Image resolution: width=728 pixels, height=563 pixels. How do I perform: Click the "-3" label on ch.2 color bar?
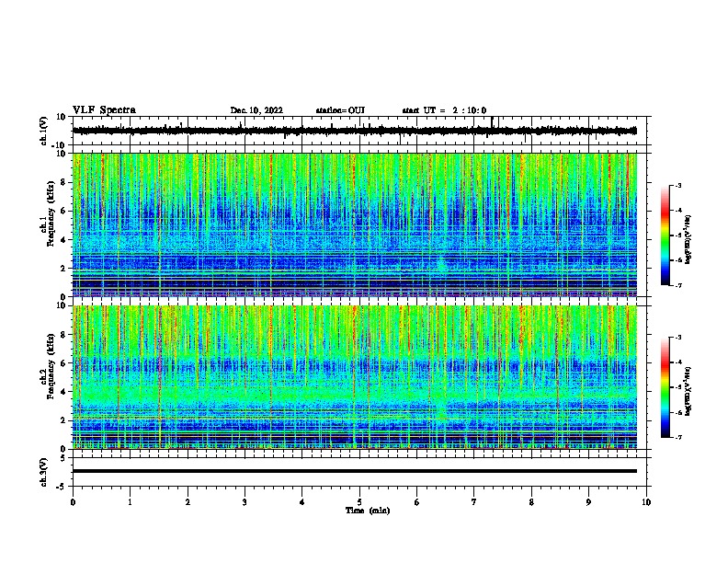(678, 338)
